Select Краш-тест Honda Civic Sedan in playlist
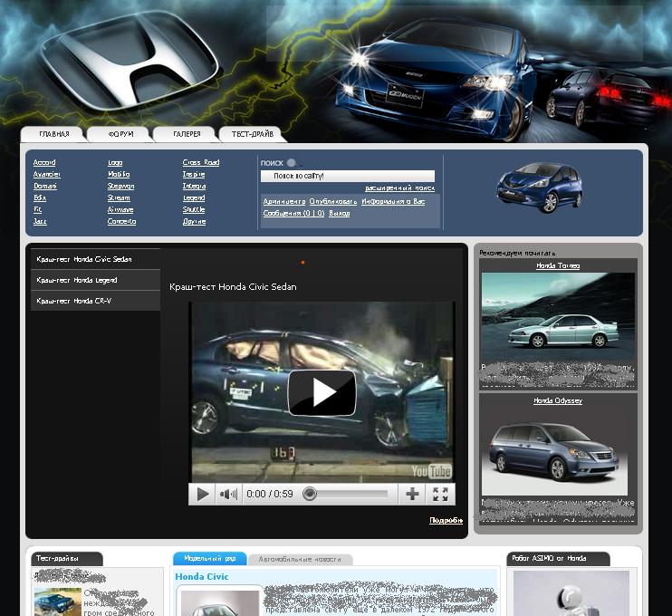This screenshot has height=616, width=672. click(96, 259)
